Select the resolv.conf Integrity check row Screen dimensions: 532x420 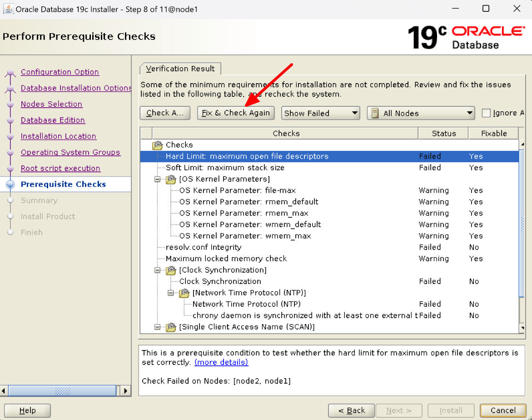click(x=204, y=247)
